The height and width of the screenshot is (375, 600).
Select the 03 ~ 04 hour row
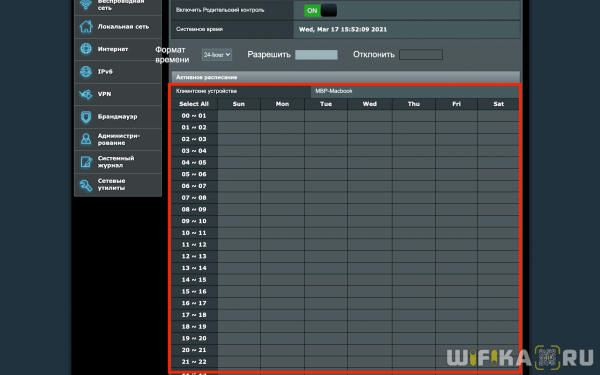pos(194,151)
